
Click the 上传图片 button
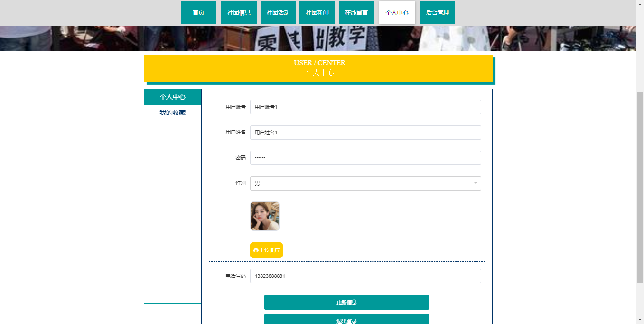tap(266, 250)
